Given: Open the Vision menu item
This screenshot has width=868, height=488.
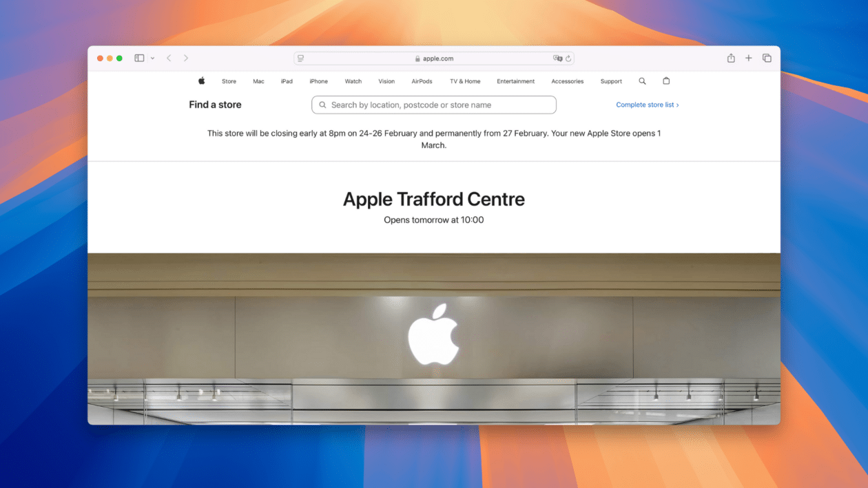Looking at the screenshot, I should [386, 81].
